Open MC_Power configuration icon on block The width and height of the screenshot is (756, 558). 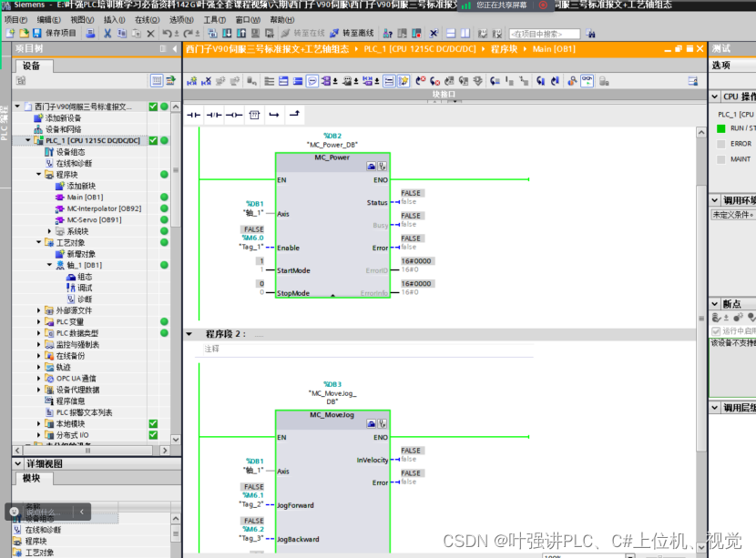pos(371,167)
